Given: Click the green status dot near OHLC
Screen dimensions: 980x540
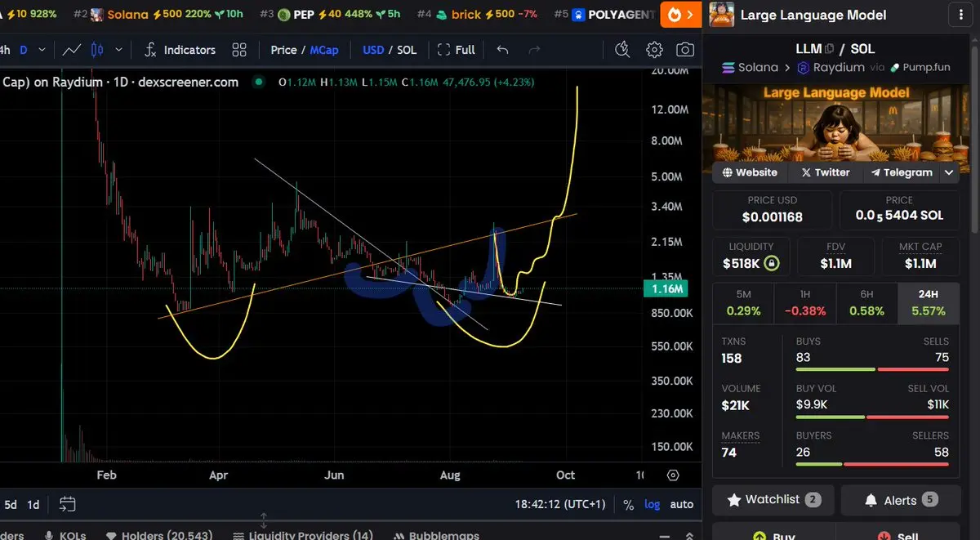Looking at the screenshot, I should click(x=259, y=82).
